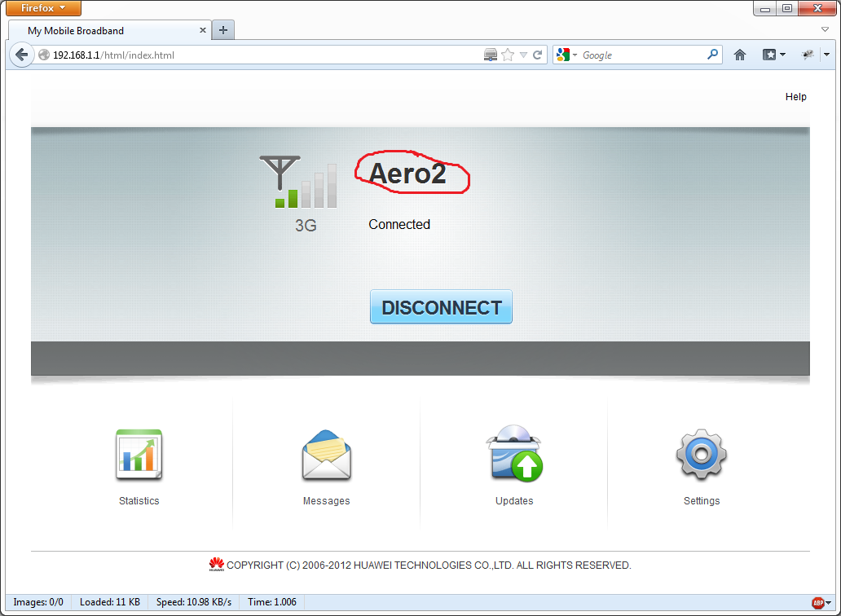841x616 pixels.
Task: Click the Statistics label
Action: (139, 501)
